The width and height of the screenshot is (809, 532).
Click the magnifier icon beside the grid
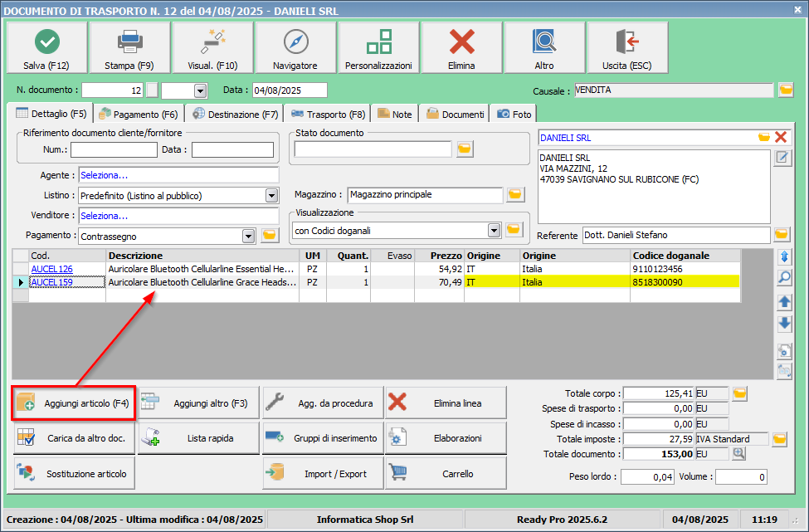(x=784, y=277)
